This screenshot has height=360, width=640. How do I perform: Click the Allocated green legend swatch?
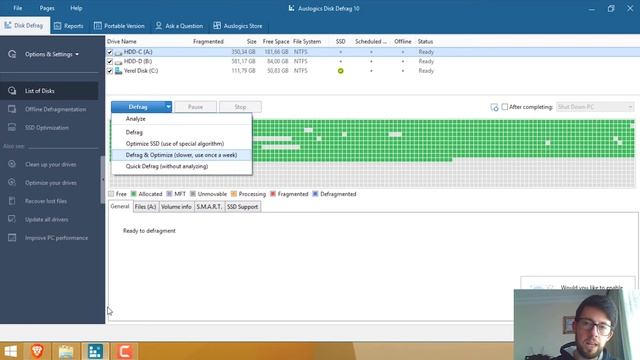[x=133, y=194]
